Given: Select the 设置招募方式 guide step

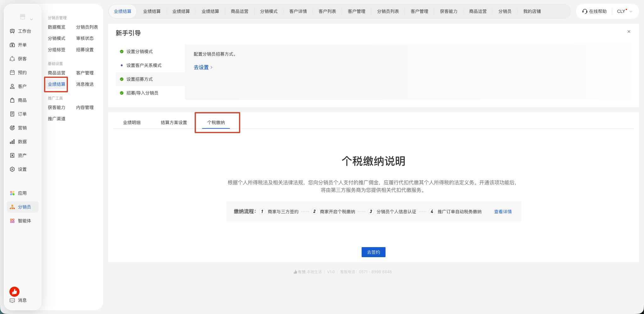Looking at the screenshot, I should 150,79.
